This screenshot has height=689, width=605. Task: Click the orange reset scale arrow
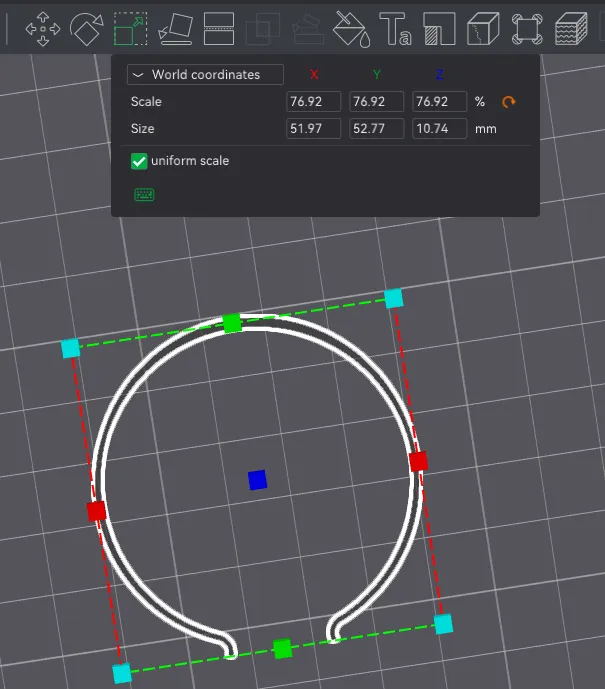[509, 102]
